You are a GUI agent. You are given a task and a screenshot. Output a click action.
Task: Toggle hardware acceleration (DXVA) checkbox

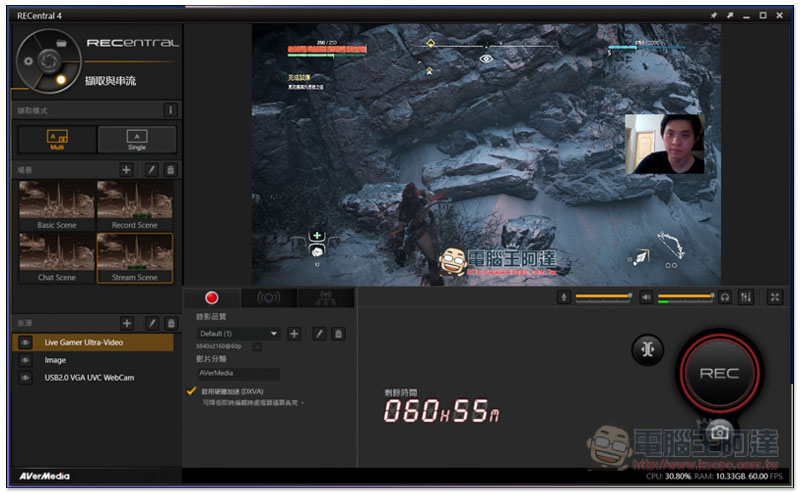191,391
